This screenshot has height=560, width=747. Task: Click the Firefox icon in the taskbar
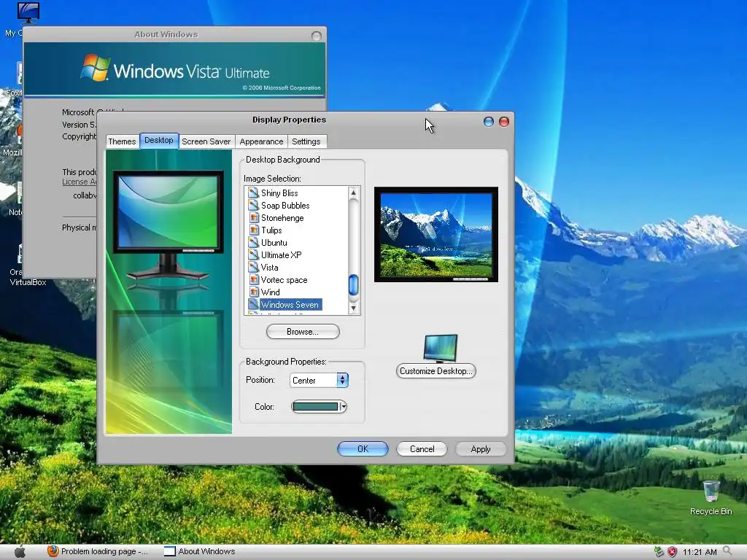point(53,551)
